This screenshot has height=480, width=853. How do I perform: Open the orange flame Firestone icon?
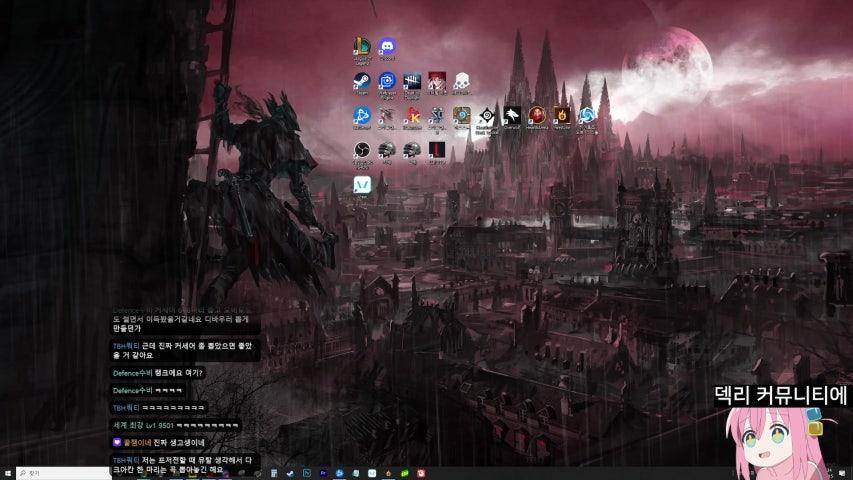(561, 115)
